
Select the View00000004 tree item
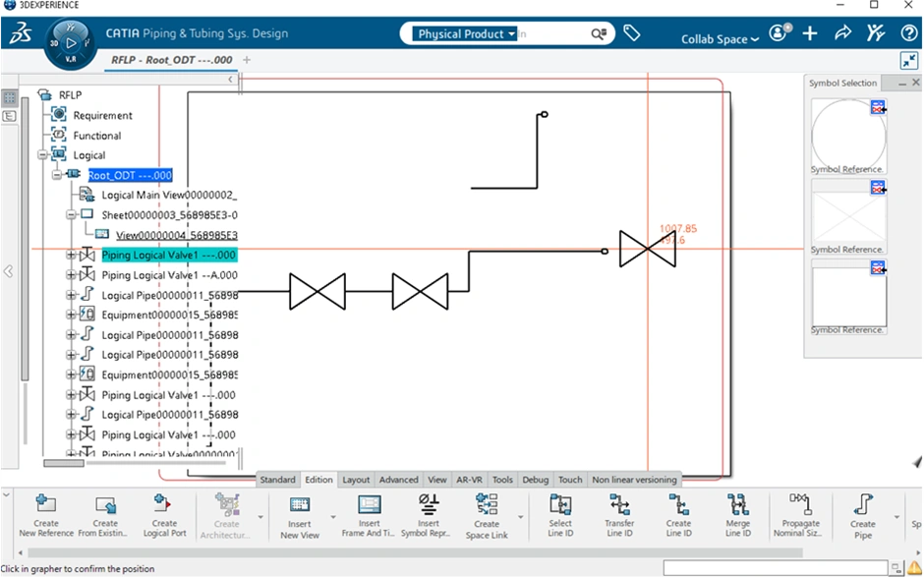177,235
